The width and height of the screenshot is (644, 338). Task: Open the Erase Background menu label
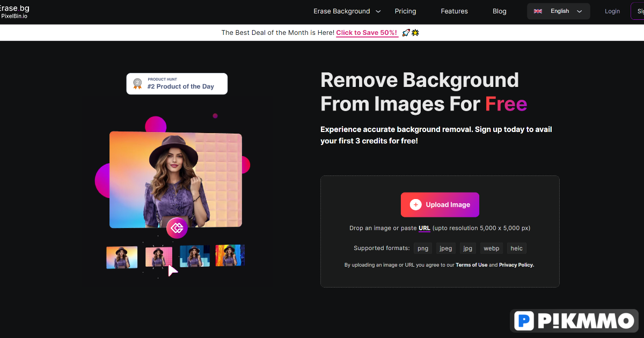point(342,11)
